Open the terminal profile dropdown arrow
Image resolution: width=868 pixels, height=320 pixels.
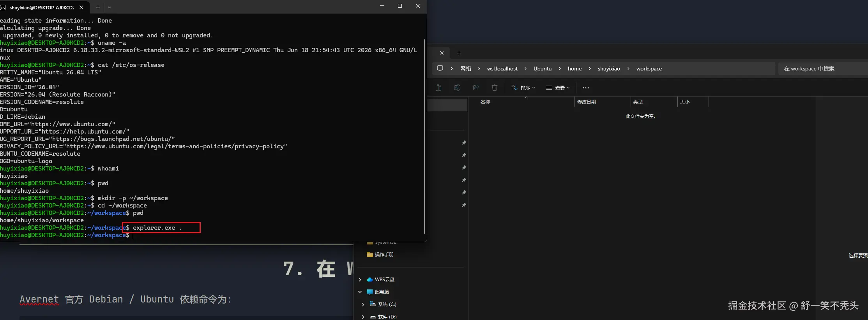click(x=110, y=7)
